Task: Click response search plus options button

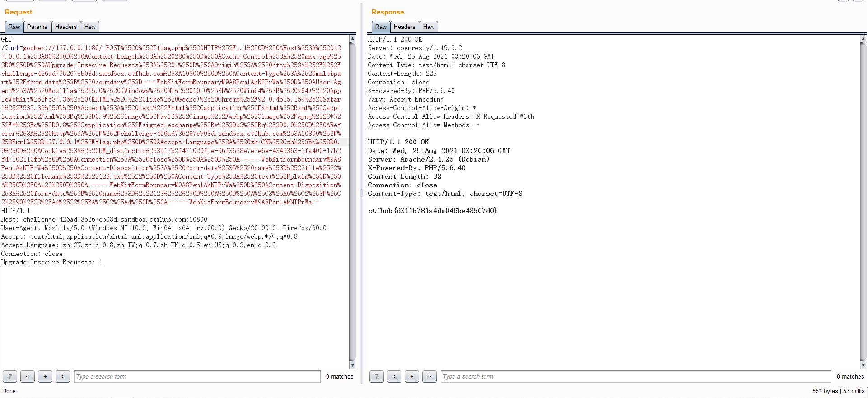Action: [412, 376]
